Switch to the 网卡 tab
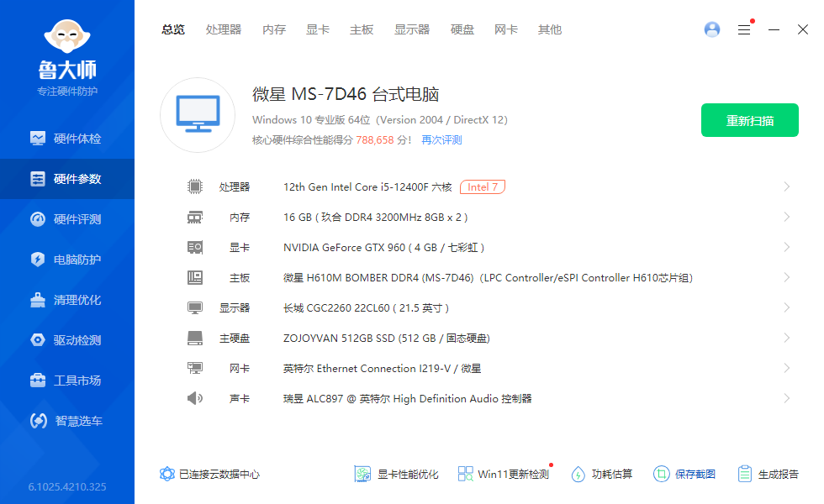824x504 pixels. point(506,29)
